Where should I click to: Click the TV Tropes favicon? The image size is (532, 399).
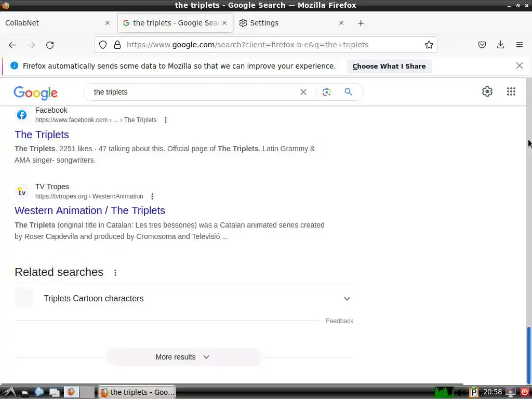coord(22,191)
